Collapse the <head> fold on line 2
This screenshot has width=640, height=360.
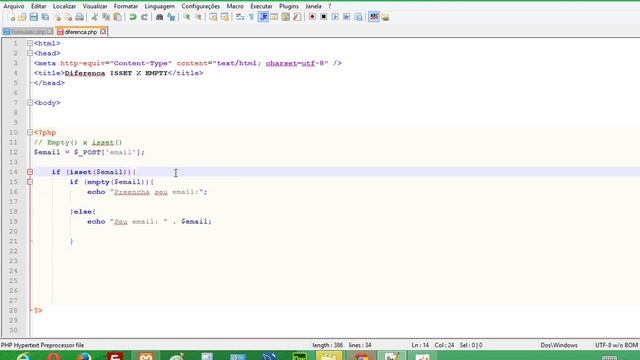[x=30, y=53]
